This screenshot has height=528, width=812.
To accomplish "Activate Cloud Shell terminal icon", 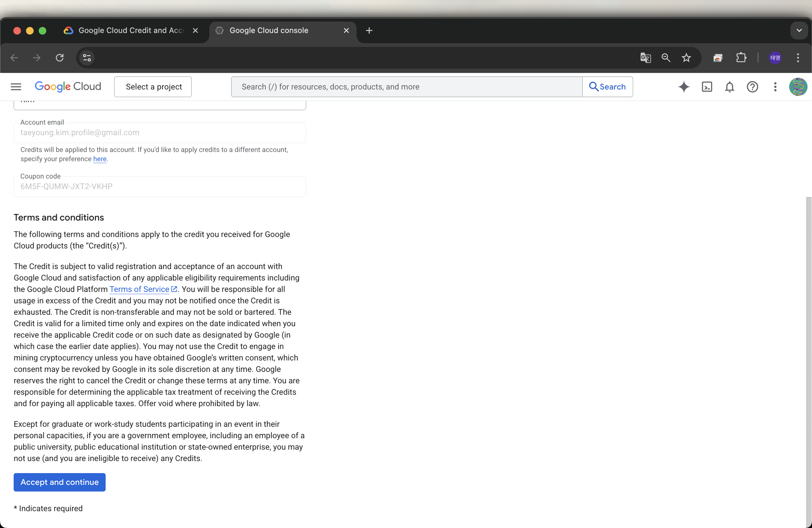I will coord(707,87).
